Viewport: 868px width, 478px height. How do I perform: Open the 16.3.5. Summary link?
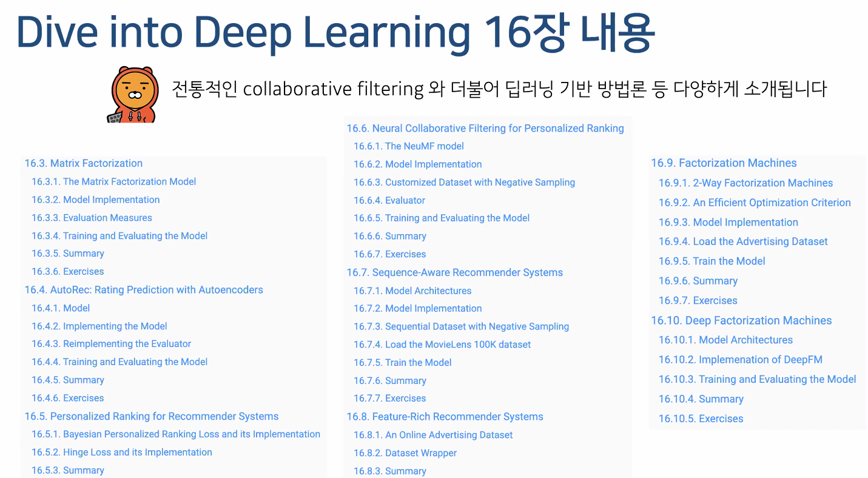coord(68,254)
